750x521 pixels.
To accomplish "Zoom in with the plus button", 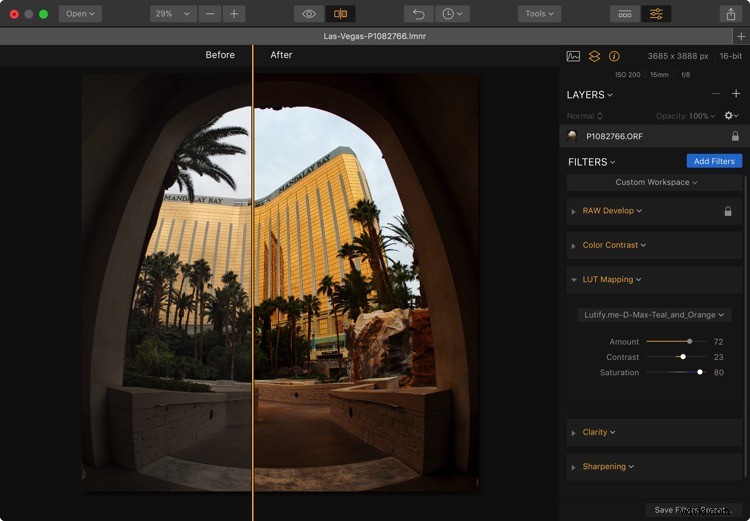I will [x=234, y=14].
